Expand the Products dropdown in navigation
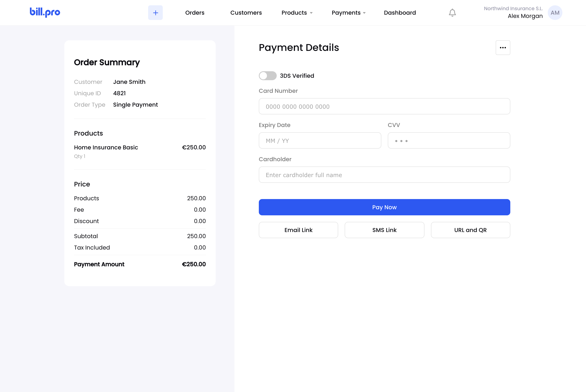The width and height of the screenshot is (586, 392). pos(297,12)
